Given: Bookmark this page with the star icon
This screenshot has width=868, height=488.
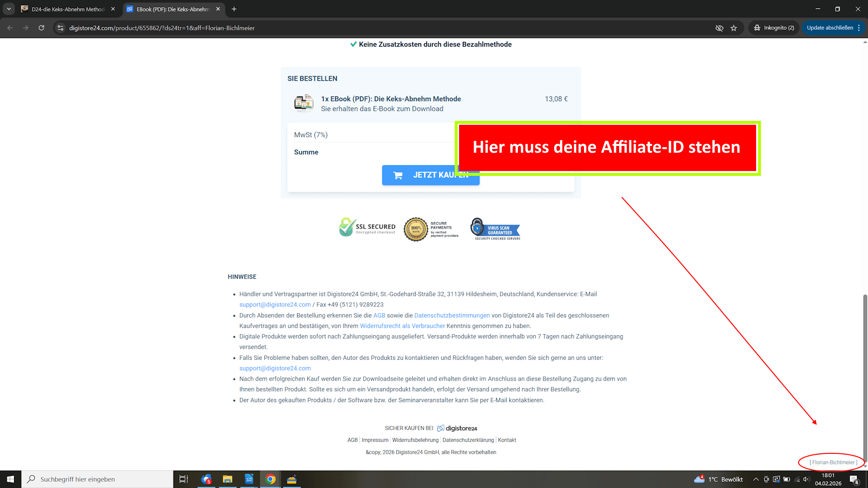Looking at the screenshot, I should coord(734,28).
